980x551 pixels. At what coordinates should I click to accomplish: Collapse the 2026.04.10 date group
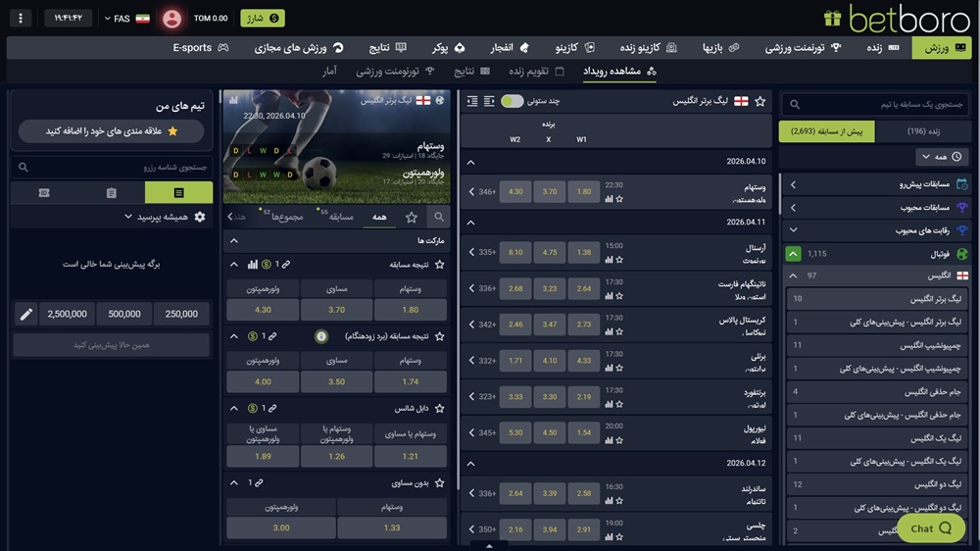470,163
